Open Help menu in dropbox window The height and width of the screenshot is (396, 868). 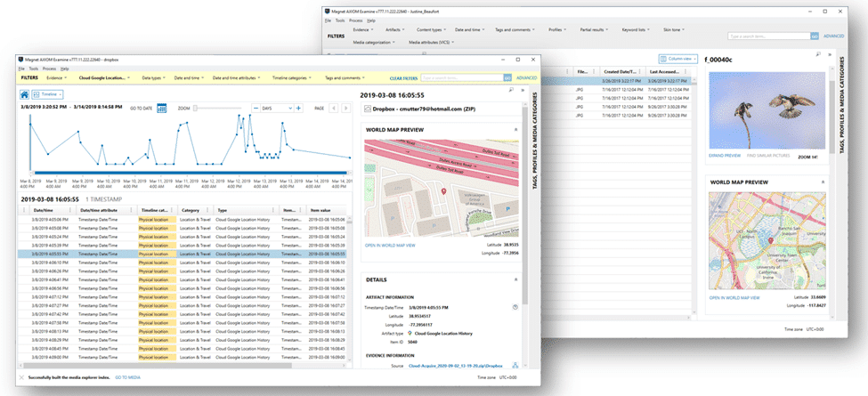[65, 69]
